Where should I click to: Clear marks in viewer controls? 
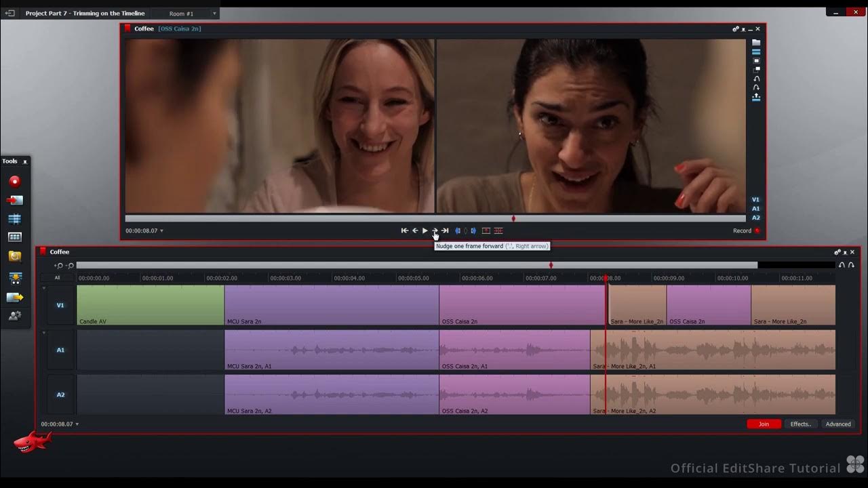[465, 230]
